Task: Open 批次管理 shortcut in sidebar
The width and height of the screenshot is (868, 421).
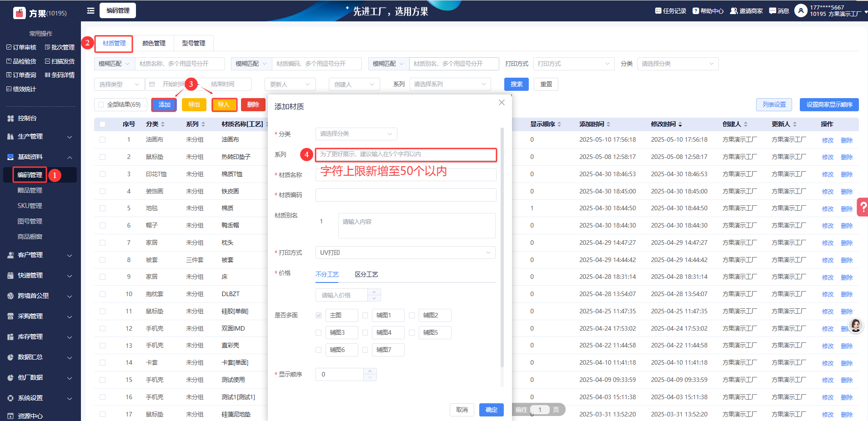Action: click(60, 47)
